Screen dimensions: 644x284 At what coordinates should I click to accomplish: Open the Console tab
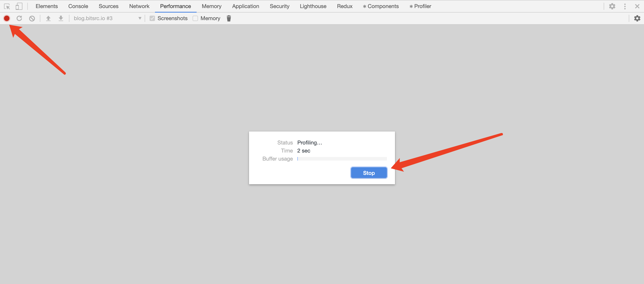point(78,6)
